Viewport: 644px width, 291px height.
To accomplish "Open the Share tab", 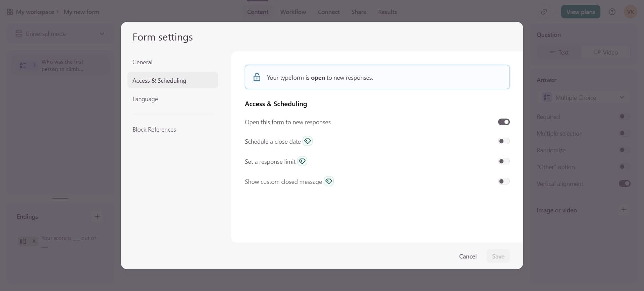I will click(x=359, y=12).
